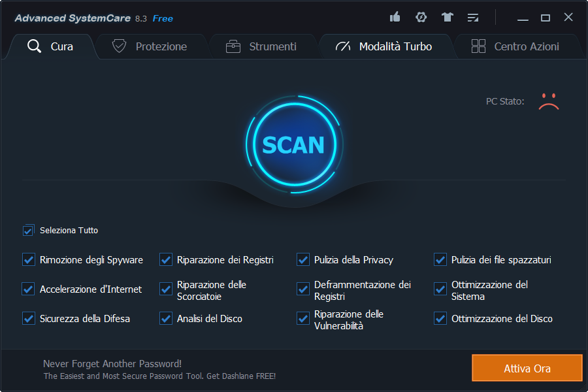
Task: Click the Dashlane password tool promo text
Action: click(x=159, y=376)
